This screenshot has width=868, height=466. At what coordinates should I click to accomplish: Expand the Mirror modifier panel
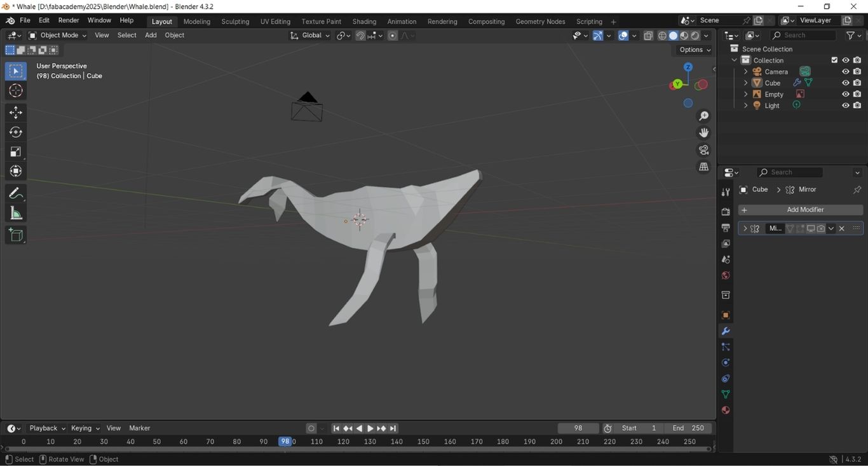click(745, 228)
